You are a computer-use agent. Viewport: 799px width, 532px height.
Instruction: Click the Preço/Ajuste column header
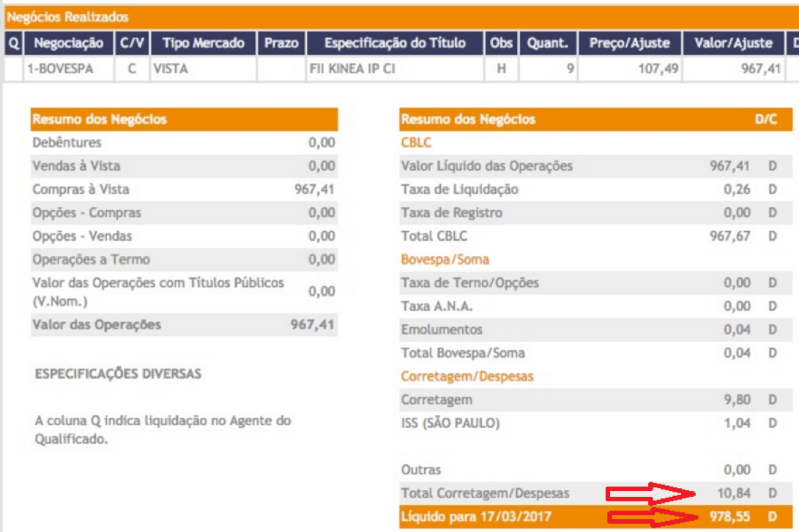coord(629,43)
